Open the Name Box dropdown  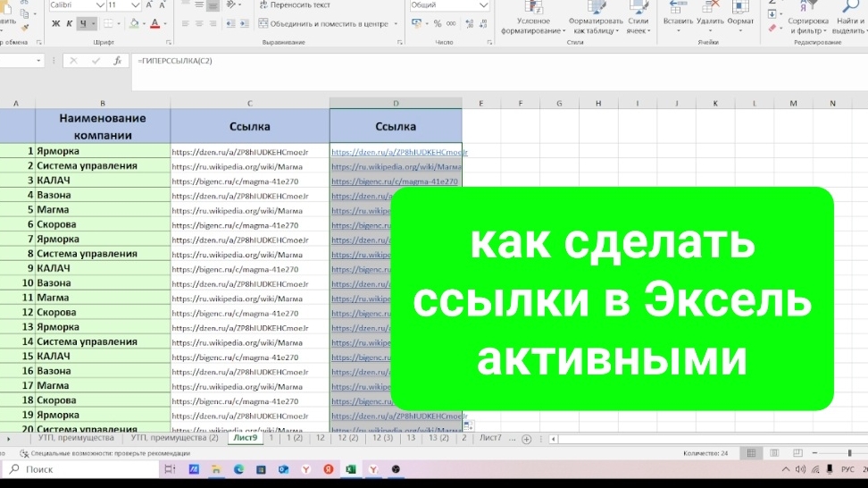[x=38, y=61]
